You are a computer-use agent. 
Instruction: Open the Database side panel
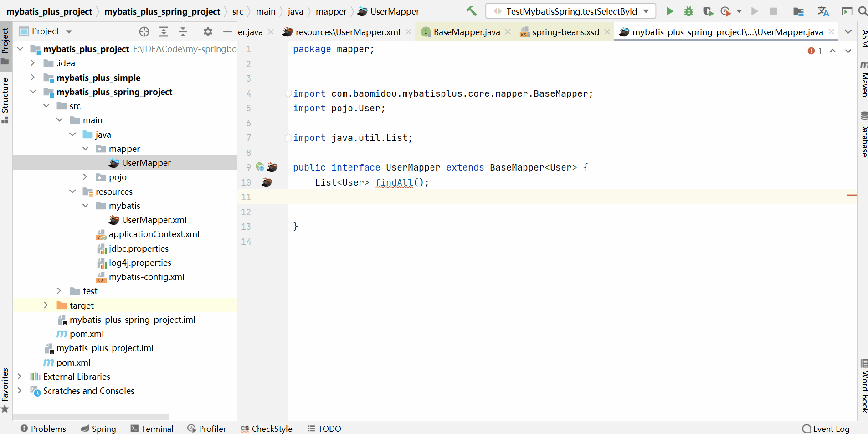(863, 134)
